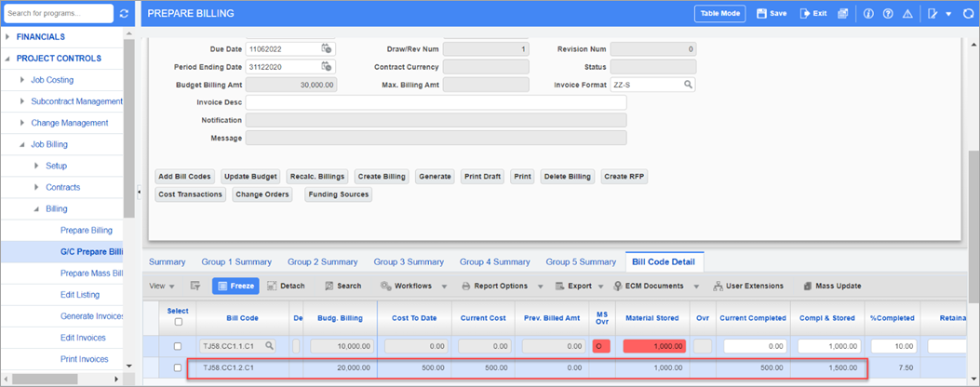Click the Update Budget button
Viewport: 980px width, 387px height.
click(x=251, y=177)
